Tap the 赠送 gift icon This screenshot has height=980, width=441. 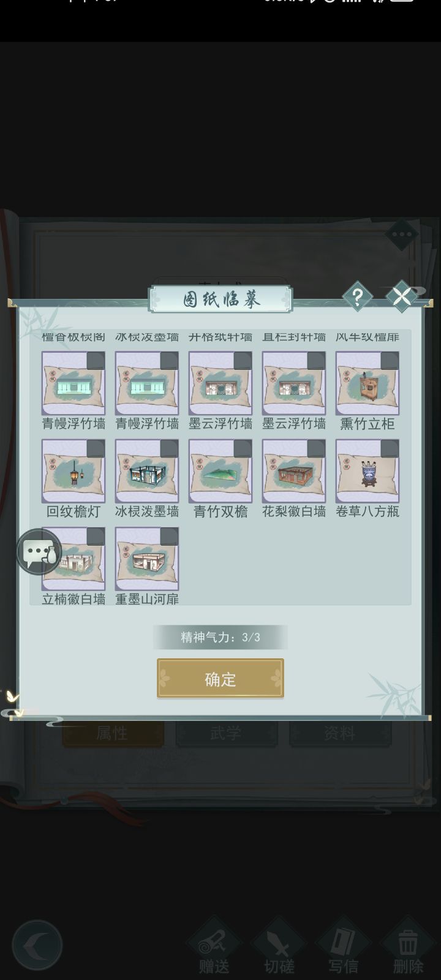[214, 946]
